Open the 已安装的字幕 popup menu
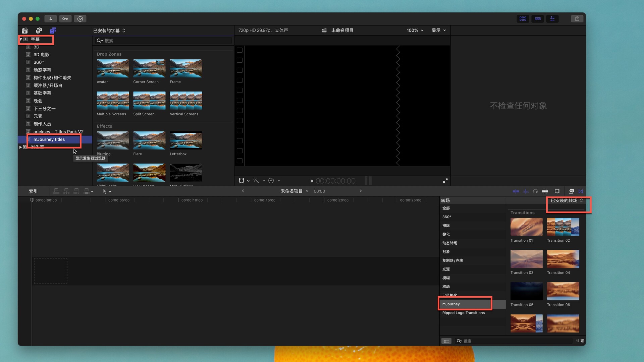The image size is (644, 362). (x=109, y=31)
